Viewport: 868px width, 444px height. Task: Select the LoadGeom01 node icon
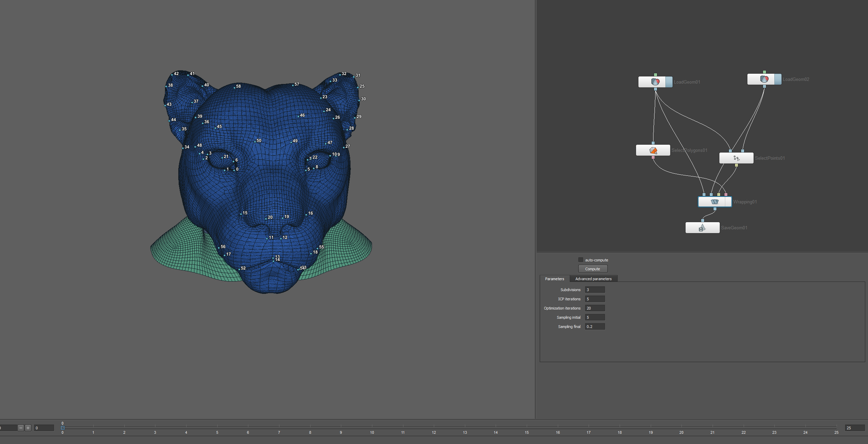(655, 82)
